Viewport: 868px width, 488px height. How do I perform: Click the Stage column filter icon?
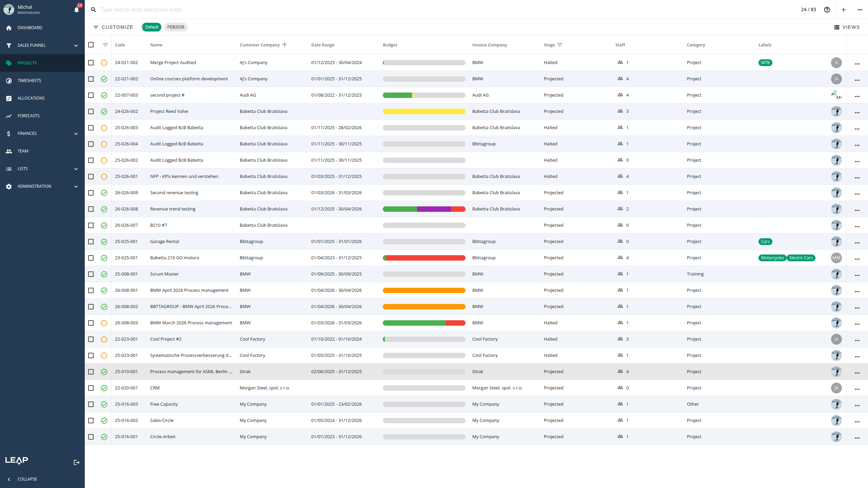pos(560,45)
